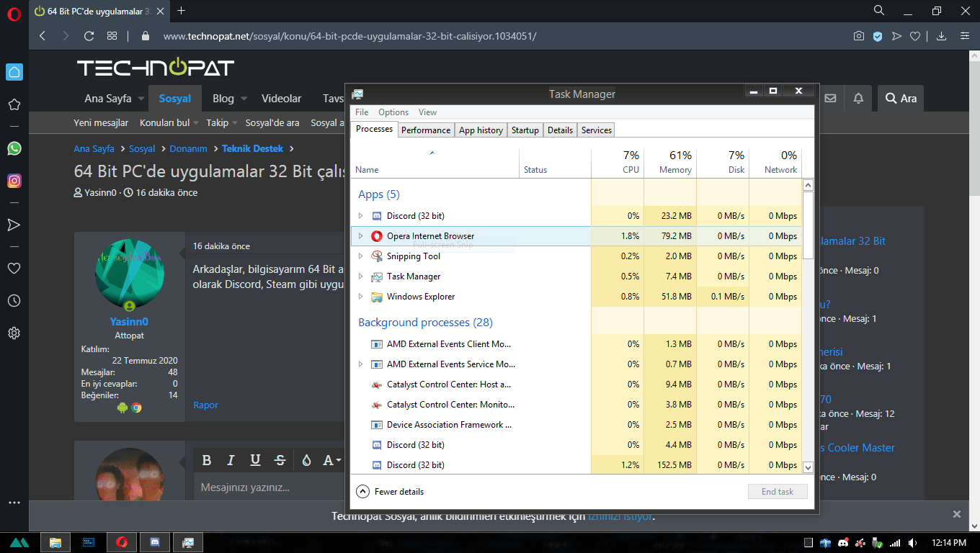Click the Technopat logo

click(x=156, y=68)
